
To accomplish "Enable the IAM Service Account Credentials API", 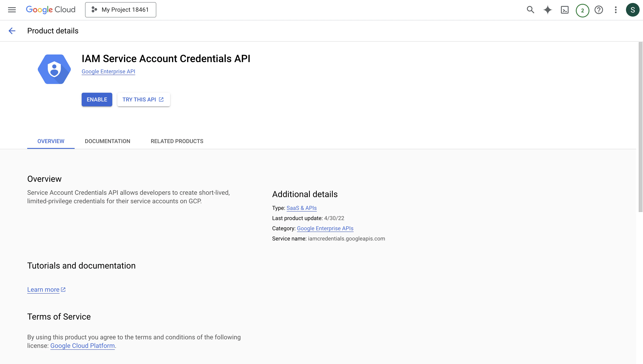I will pos(97,100).
